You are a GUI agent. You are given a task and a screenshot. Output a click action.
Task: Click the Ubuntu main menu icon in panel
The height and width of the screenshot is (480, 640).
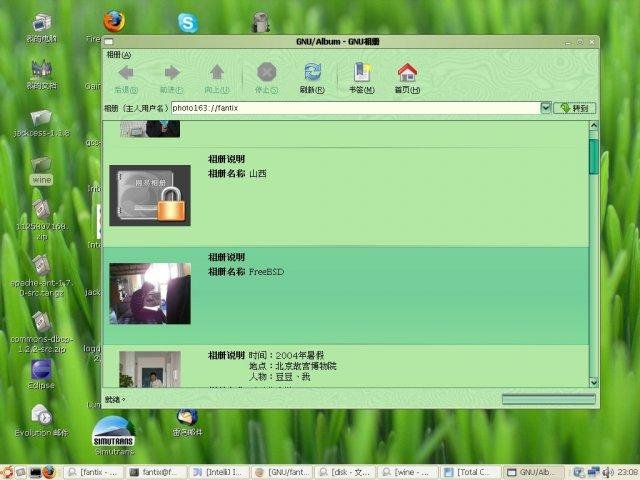(x=6, y=472)
